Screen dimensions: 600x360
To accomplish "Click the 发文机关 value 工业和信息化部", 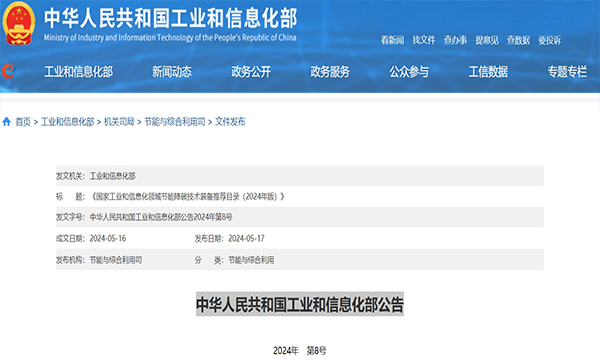I will tap(112, 176).
